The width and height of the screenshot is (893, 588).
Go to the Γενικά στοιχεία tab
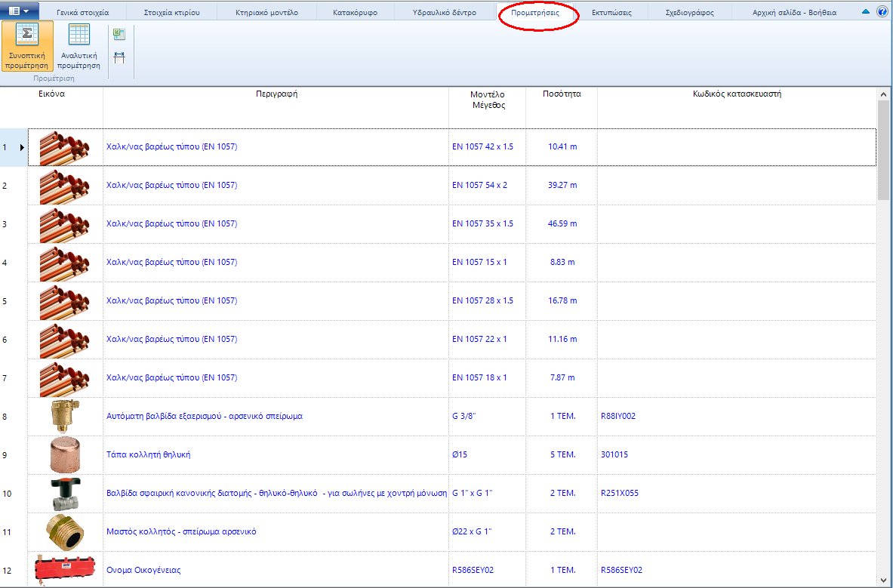click(x=82, y=13)
